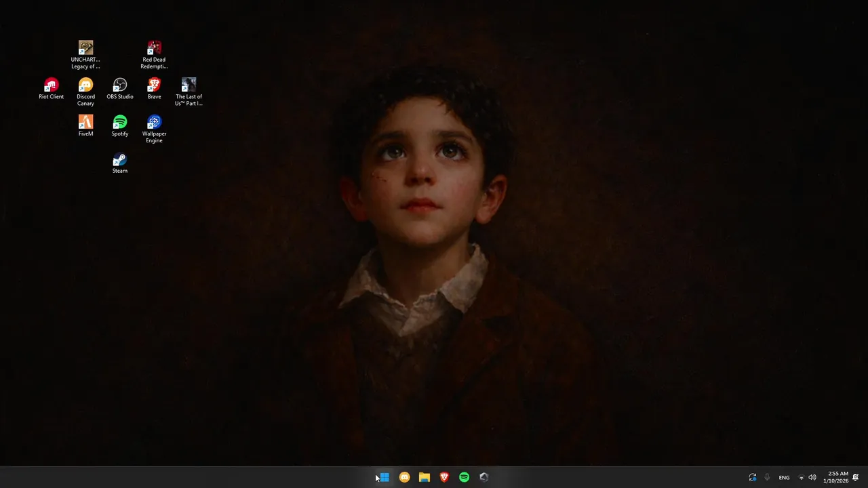Click the FiveM desktop icon
The width and height of the screenshot is (868, 488).
point(85,126)
